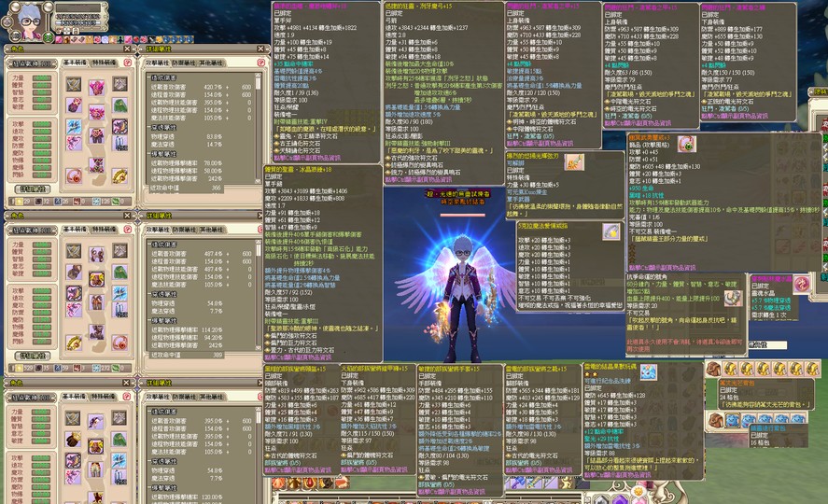This screenshot has height=504, width=828.
Task: Click the brown backpack icon in golden bag row
Action: (713, 369)
